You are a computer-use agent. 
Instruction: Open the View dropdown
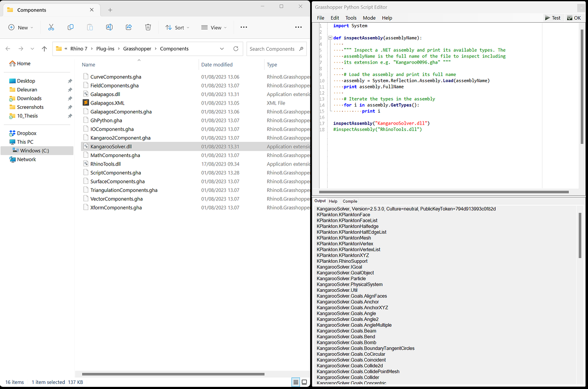[x=213, y=27]
